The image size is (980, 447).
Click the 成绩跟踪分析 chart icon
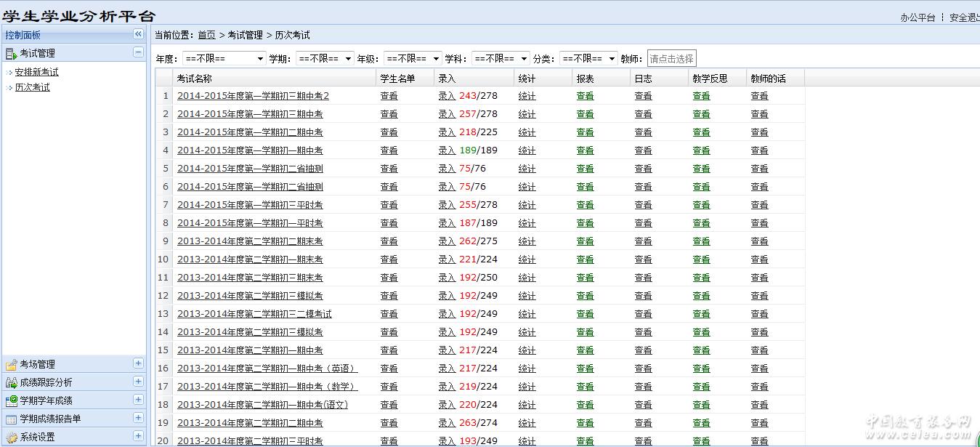coord(11,382)
